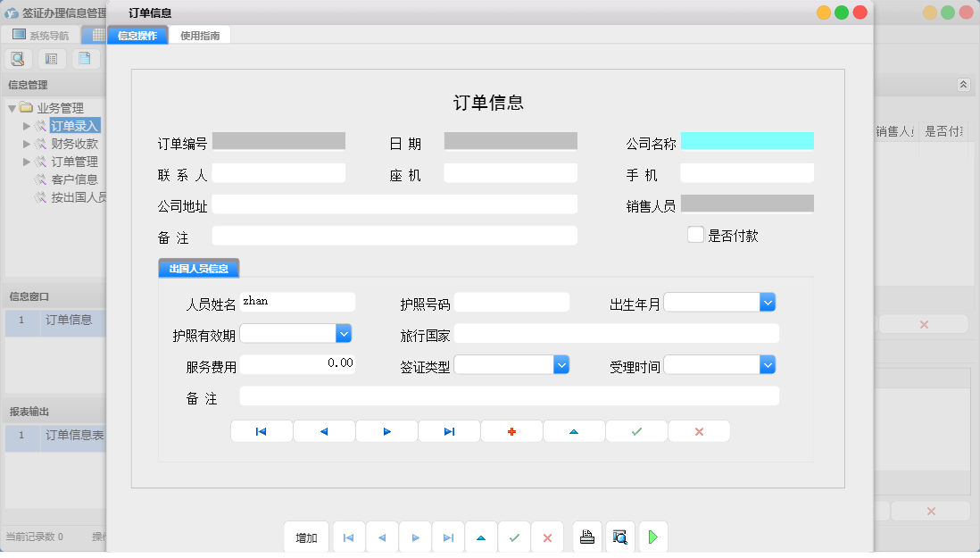This screenshot has height=558, width=980.
Task: Collapse the right panel with the chevron
Action: pyautogui.click(x=964, y=84)
